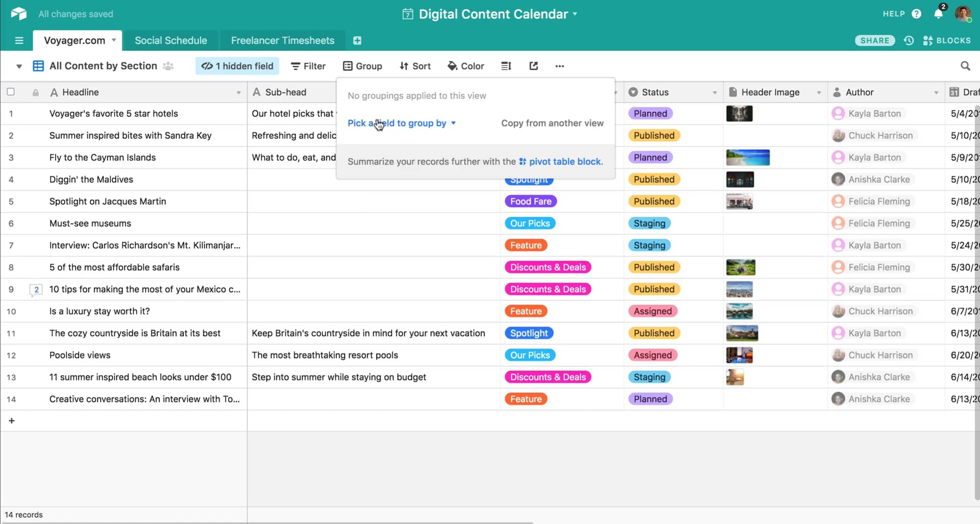The width and height of the screenshot is (980, 524).
Task: Open header image thumbnail for Poolside views row
Action: pos(739,355)
